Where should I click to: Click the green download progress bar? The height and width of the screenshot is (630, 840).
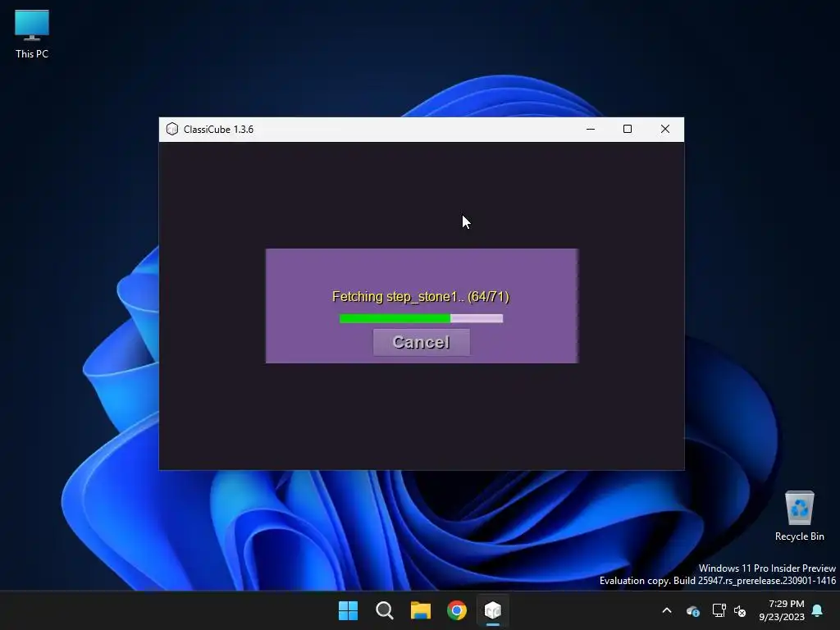pos(421,319)
